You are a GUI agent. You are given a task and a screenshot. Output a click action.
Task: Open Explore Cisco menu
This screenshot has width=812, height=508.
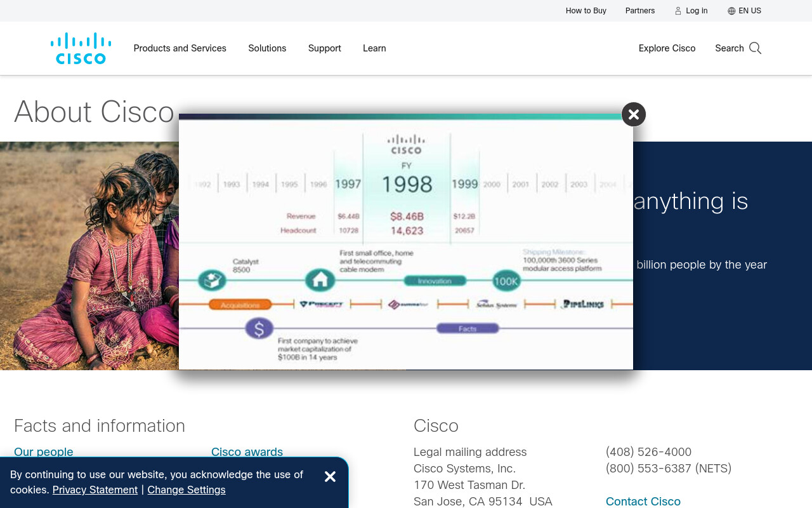click(x=667, y=48)
